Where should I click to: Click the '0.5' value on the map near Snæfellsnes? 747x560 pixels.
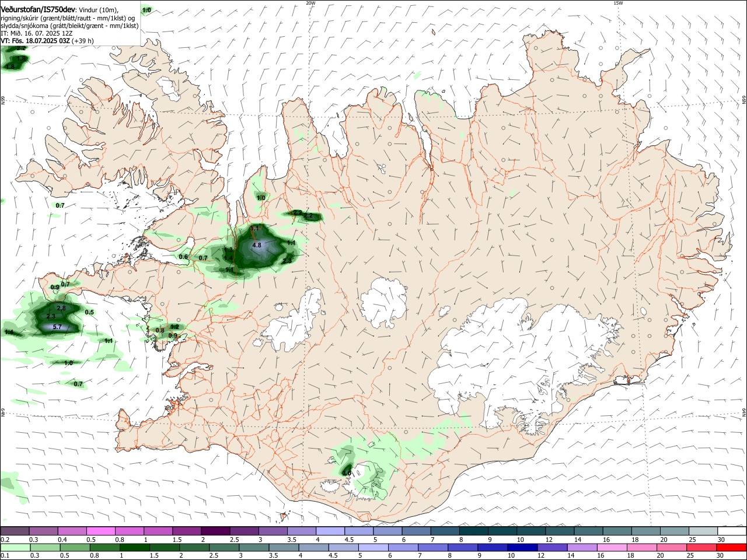[89, 313]
